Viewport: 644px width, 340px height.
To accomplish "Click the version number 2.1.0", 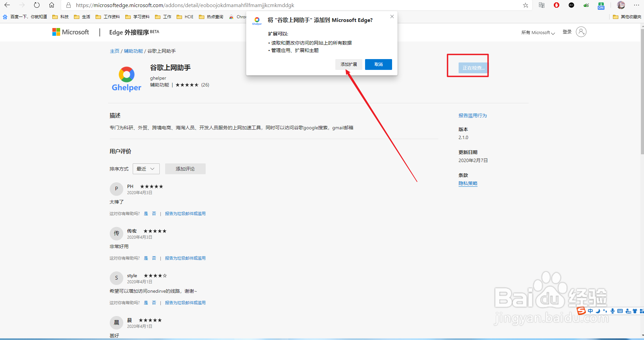I will 463,137.
